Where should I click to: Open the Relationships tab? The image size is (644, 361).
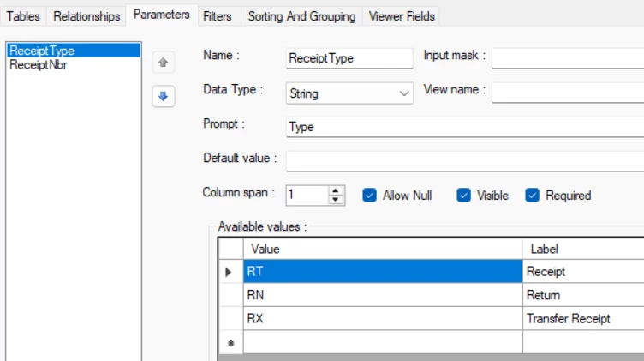point(86,16)
